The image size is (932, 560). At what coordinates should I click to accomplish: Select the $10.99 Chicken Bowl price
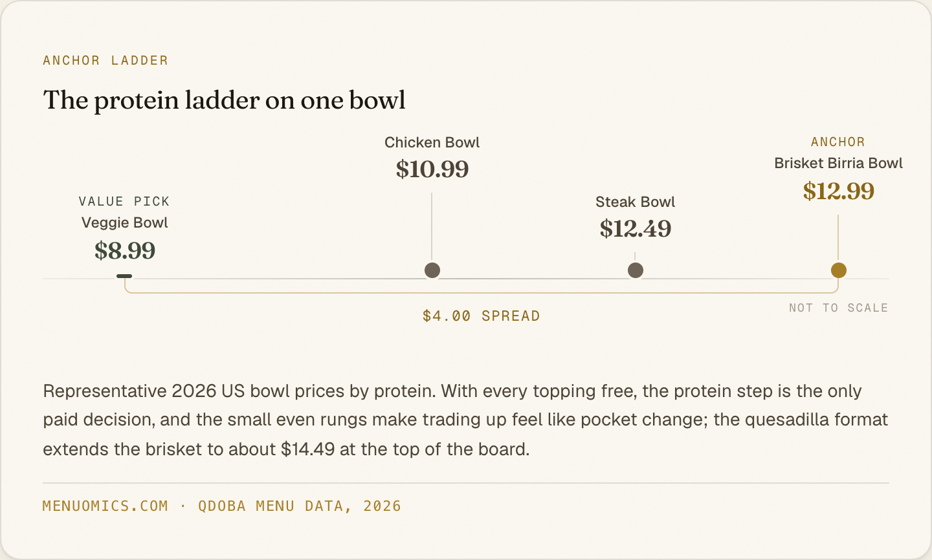click(432, 169)
